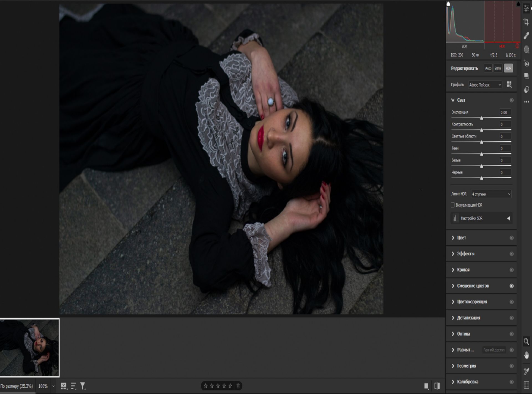This screenshot has height=394, width=532.
Task: Click the 100% zoom button
Action: [43, 386]
